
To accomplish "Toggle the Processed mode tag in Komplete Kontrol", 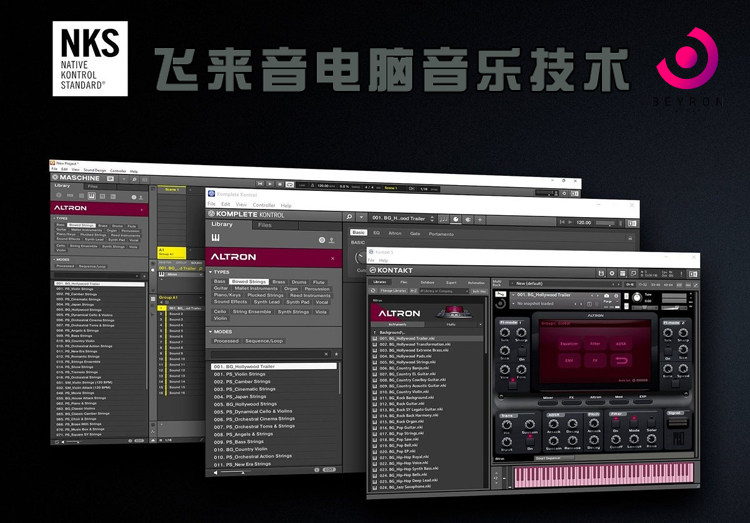I will pos(226,341).
